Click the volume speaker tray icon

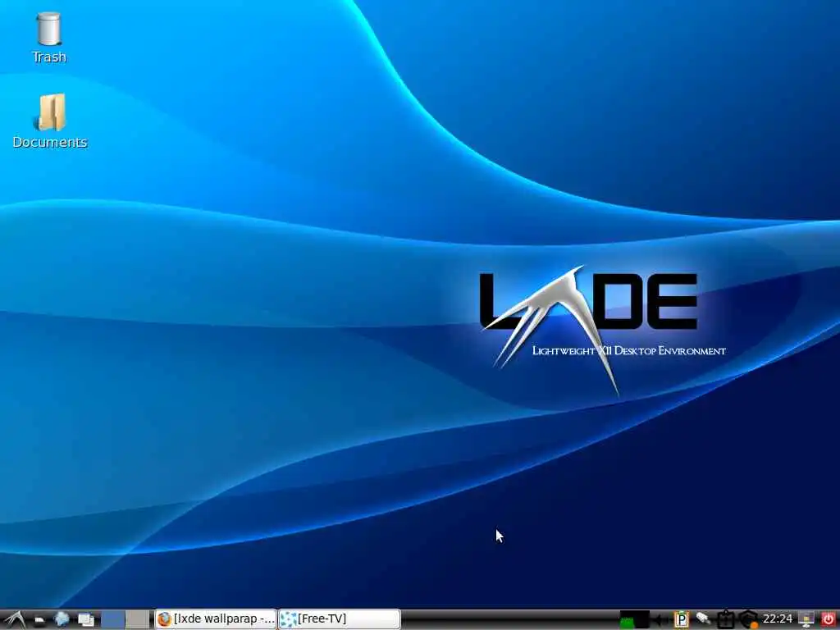660,620
